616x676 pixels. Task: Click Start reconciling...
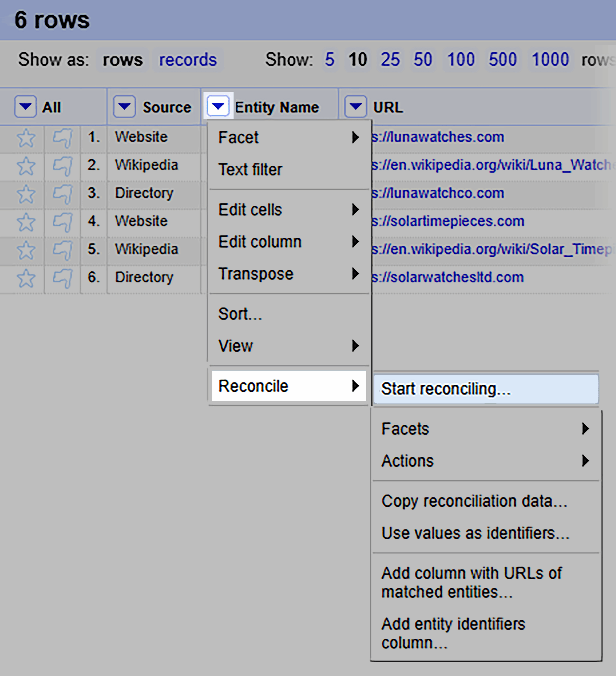(486, 389)
